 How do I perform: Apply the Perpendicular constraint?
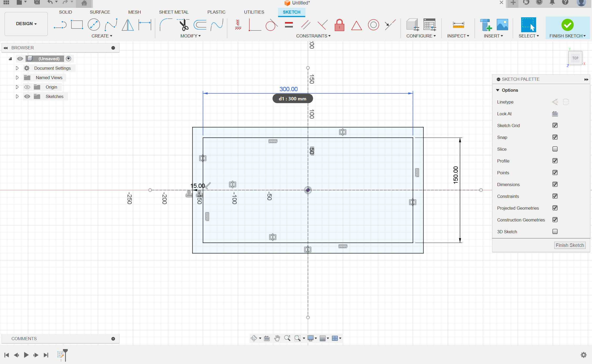323,25
